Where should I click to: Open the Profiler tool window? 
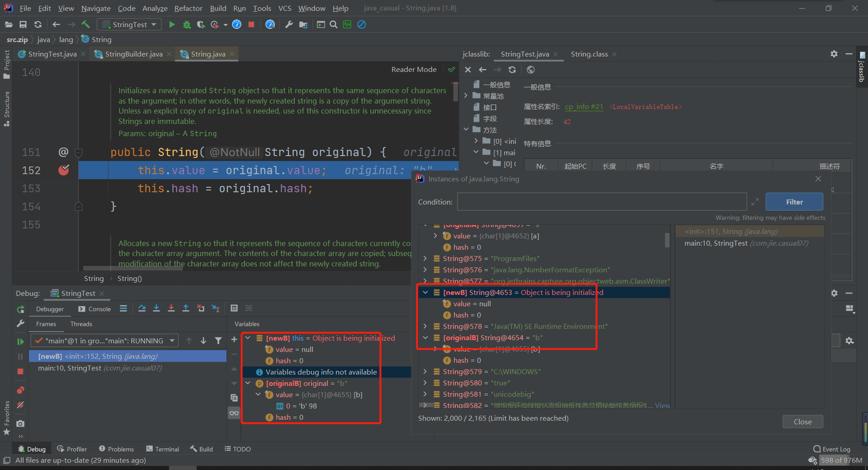click(72, 449)
